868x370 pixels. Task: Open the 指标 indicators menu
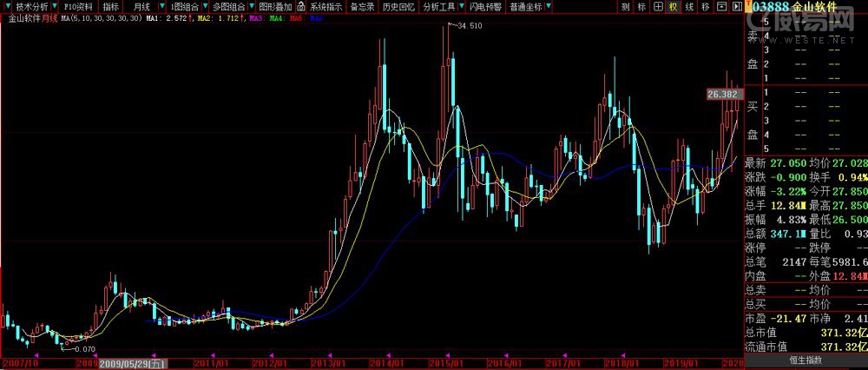coord(110,7)
